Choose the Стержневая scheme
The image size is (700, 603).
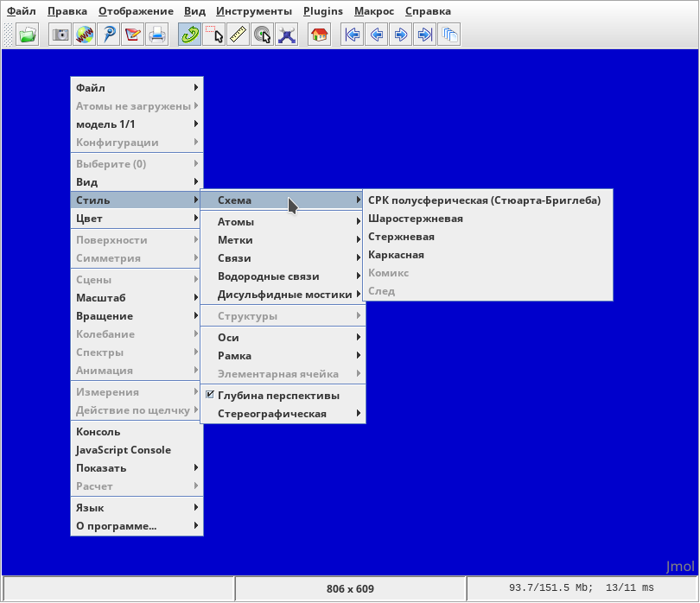(488, 237)
